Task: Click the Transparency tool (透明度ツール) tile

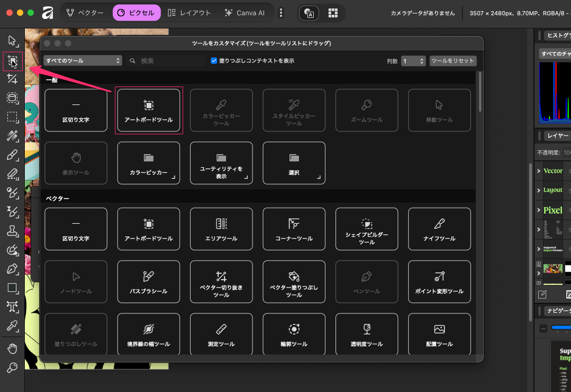Action: (367, 334)
